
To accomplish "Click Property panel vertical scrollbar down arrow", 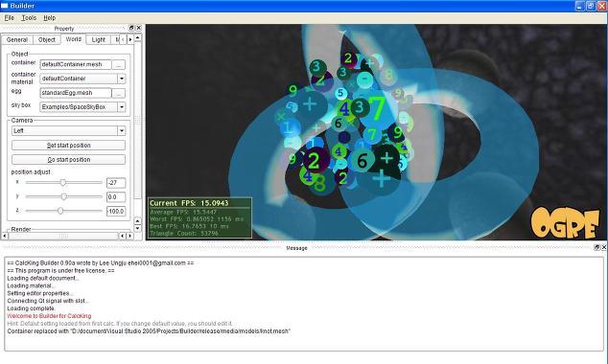I will (137, 228).
